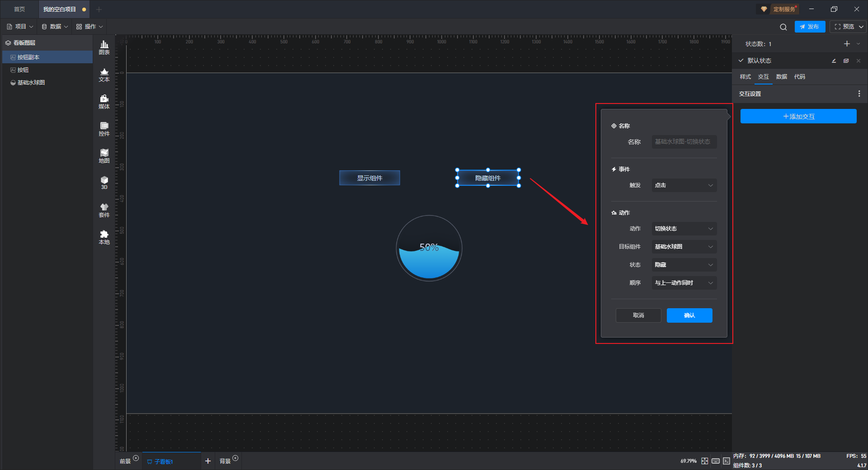Open the 控件 controls component panel
868x470 pixels.
tap(104, 129)
